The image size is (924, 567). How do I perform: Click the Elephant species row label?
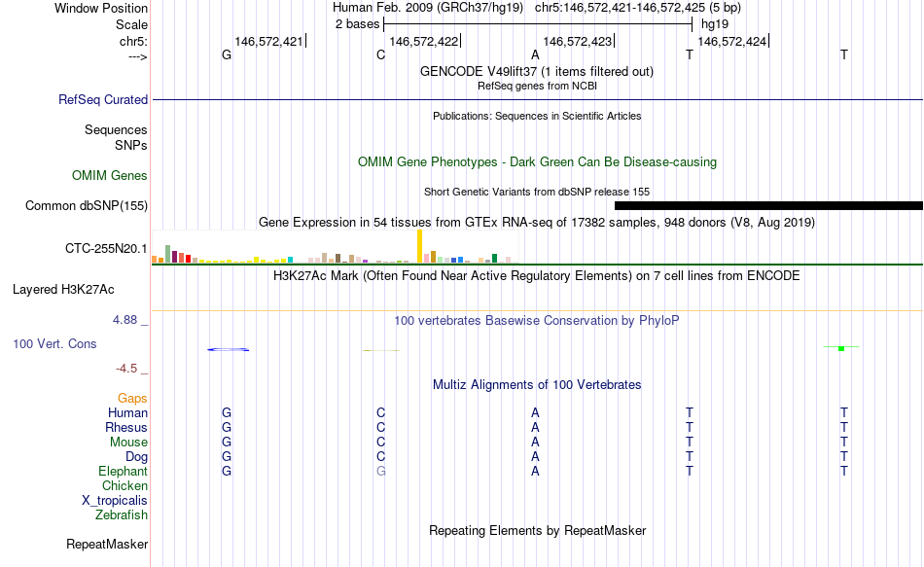(x=124, y=471)
